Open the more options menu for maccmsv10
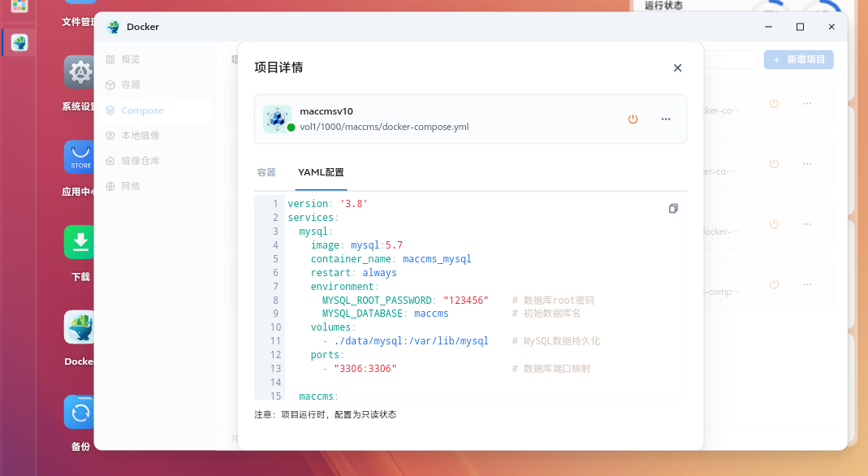 coord(666,119)
